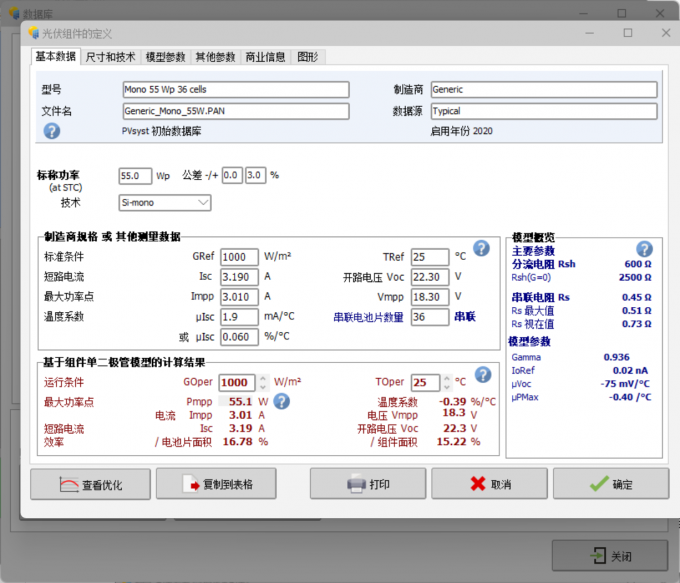Click the μPMax -0.40 /°C value
The width and height of the screenshot is (680, 583).
tap(630, 397)
